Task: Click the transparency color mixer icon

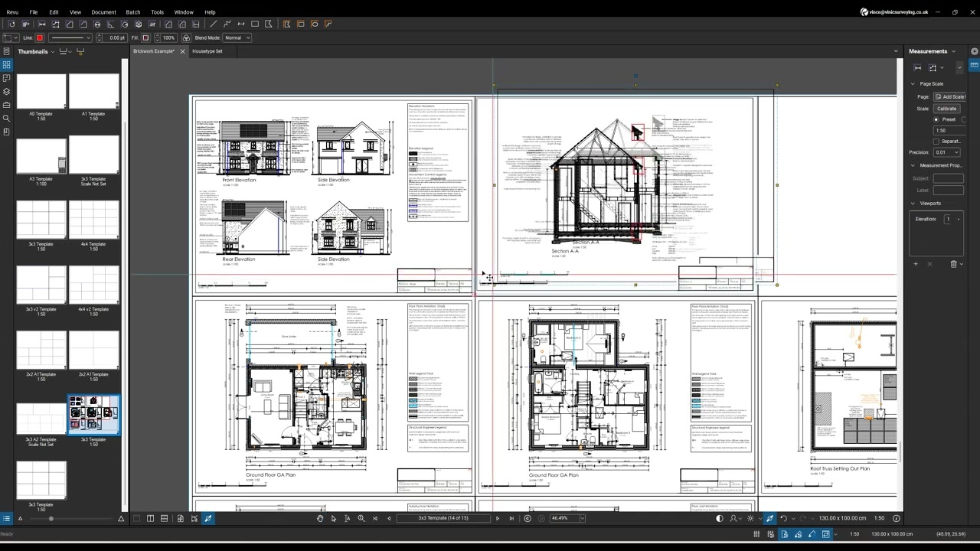Action: coord(186,37)
